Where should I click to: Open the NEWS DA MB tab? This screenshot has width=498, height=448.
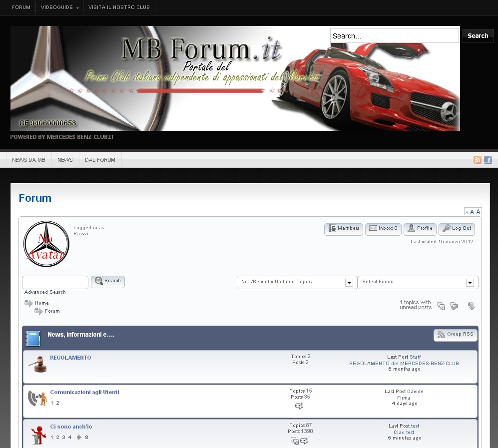point(28,160)
